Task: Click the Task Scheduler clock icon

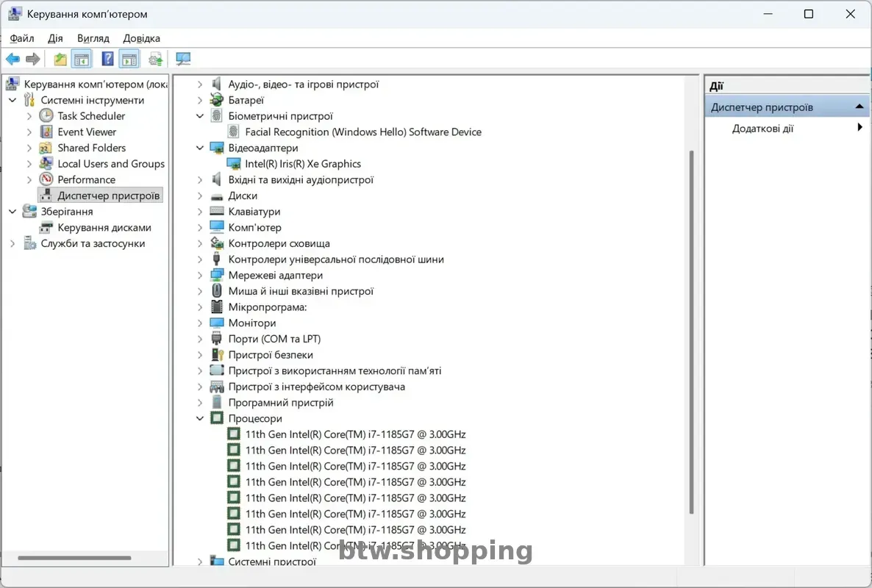Action: click(x=46, y=116)
